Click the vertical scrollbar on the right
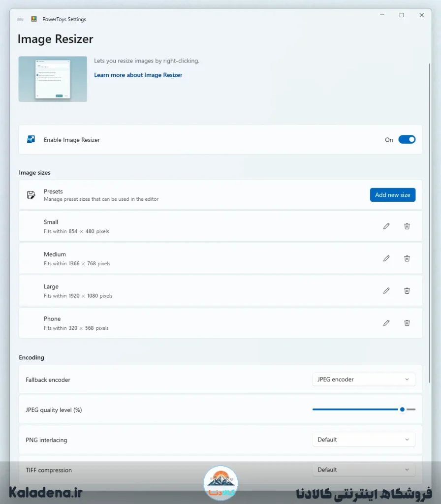This screenshot has width=441, height=504. click(x=429, y=223)
